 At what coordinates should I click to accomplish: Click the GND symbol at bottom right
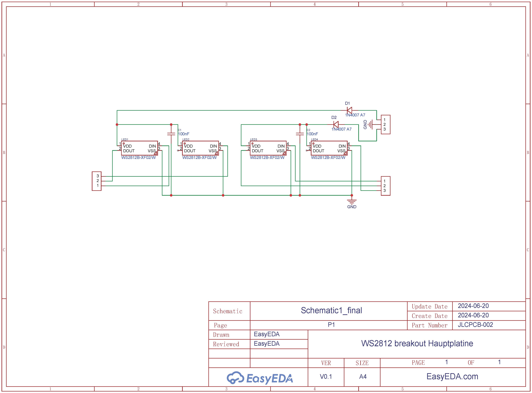tap(352, 202)
